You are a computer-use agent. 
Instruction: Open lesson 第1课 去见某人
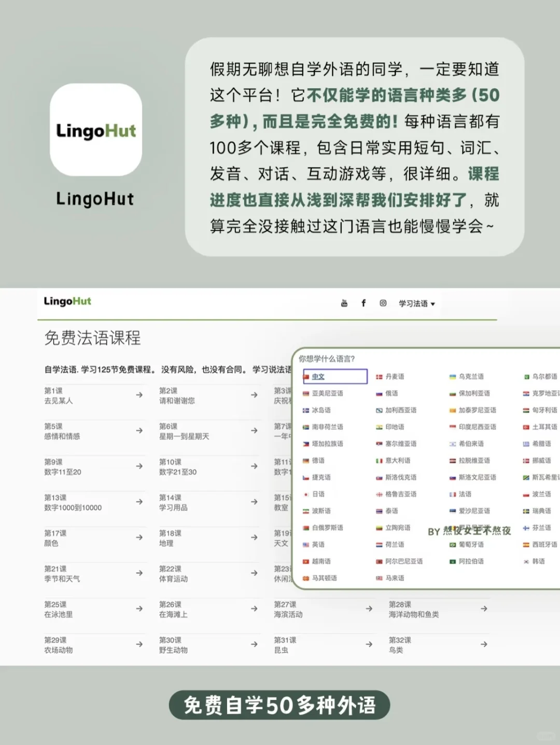93,397
